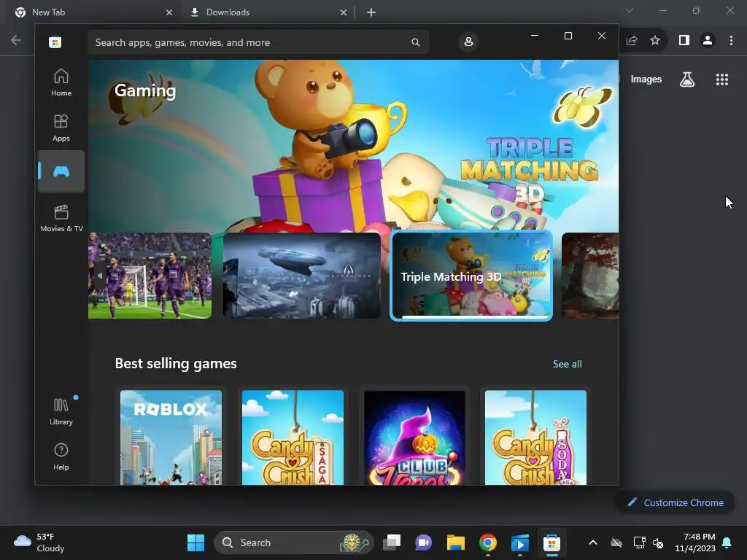Open a new Chrome tab

point(371,12)
